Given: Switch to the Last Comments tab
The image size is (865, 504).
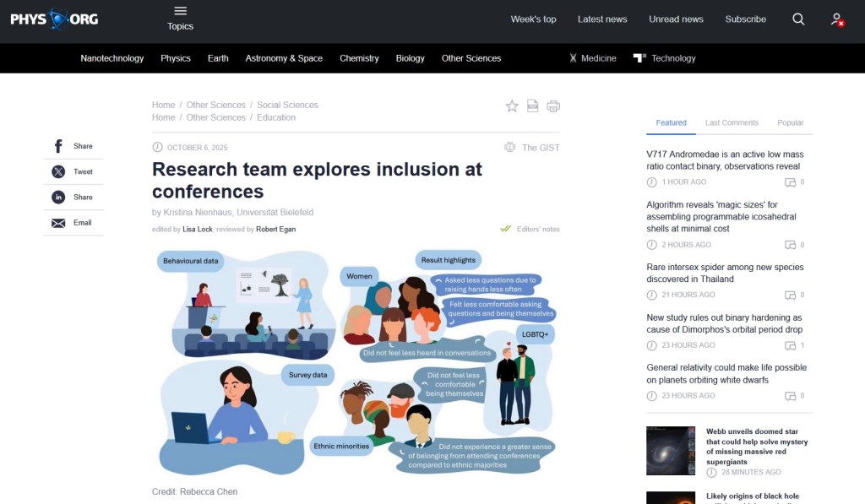Looking at the screenshot, I should point(732,122).
